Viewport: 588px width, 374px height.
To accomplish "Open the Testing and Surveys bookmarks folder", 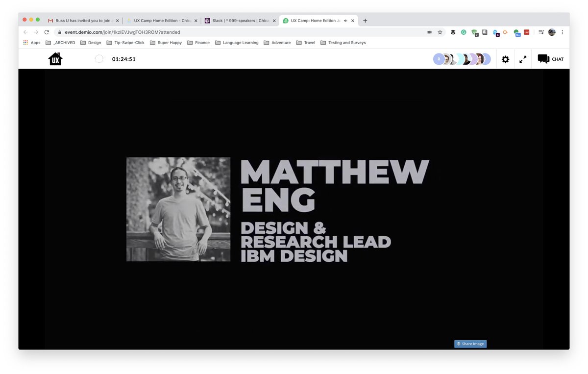I will click(343, 43).
